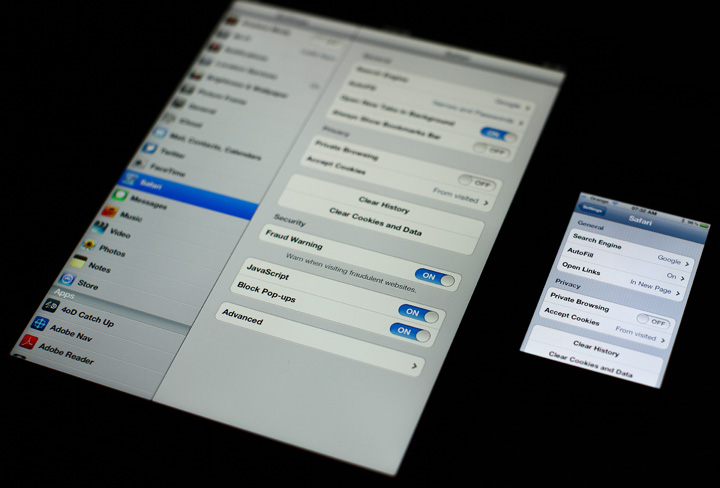Tap the FaceTime camera icon on iPad
This screenshot has width=720, height=488.
[140, 164]
